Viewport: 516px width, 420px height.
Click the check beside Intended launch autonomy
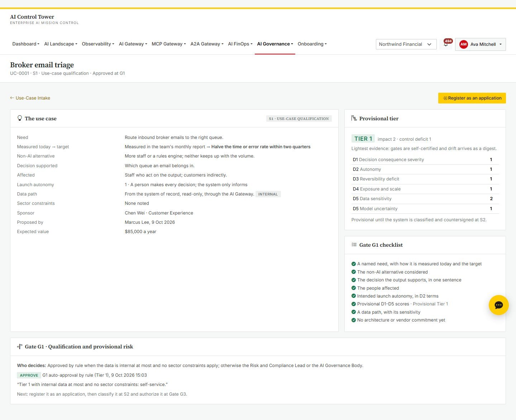coord(354,296)
